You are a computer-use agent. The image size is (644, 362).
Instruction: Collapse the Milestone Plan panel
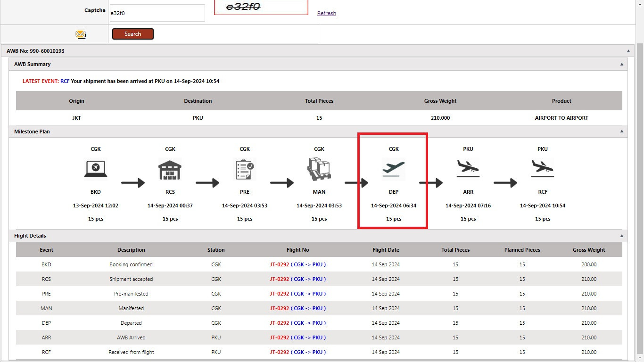(621, 132)
